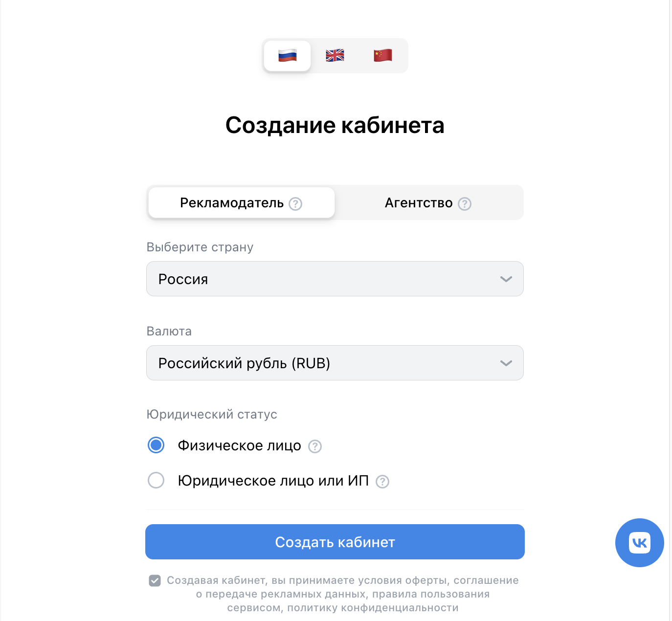The image size is (672, 621).
Task: Click the question mark beside Агентство
Action: (465, 203)
